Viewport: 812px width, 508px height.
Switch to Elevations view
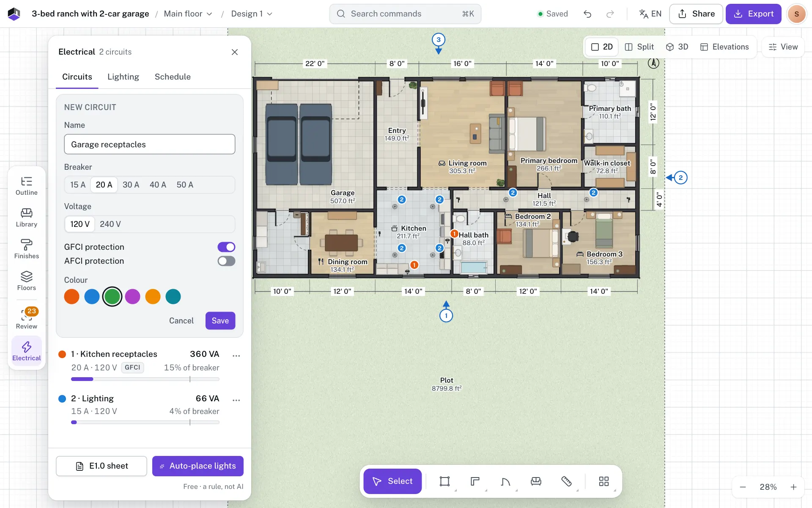point(724,47)
